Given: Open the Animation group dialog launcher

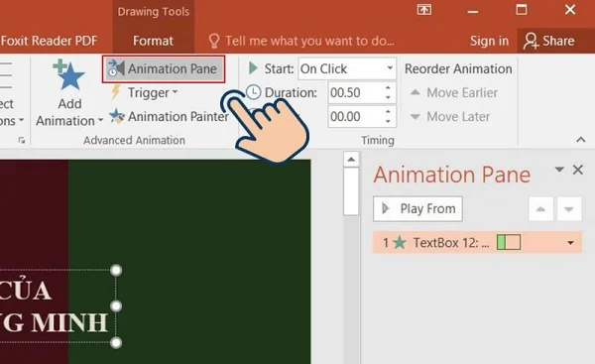Looking at the screenshot, I should [x=22, y=141].
